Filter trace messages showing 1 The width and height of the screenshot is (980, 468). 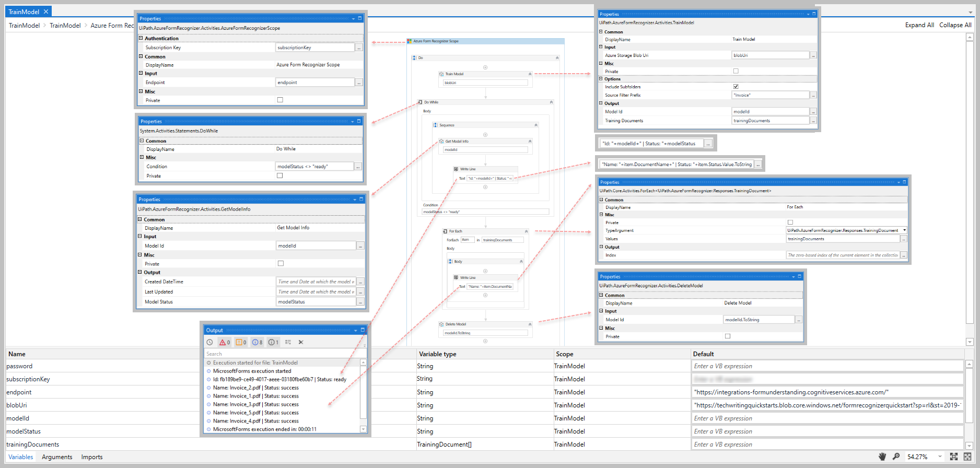[273, 342]
